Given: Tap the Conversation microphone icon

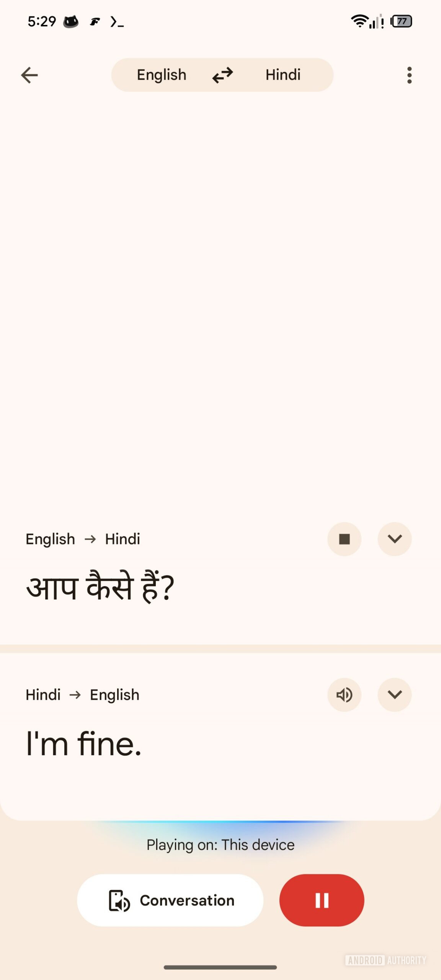Looking at the screenshot, I should click(x=119, y=900).
